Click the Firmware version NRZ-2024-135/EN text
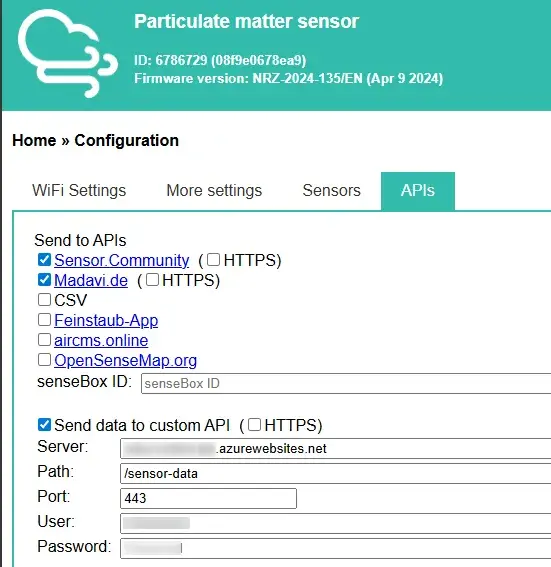 click(x=289, y=78)
